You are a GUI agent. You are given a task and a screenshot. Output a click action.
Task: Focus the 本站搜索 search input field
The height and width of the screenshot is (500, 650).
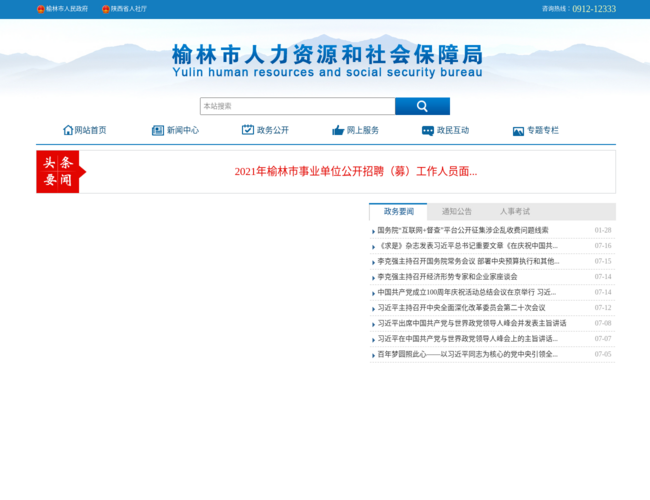298,106
